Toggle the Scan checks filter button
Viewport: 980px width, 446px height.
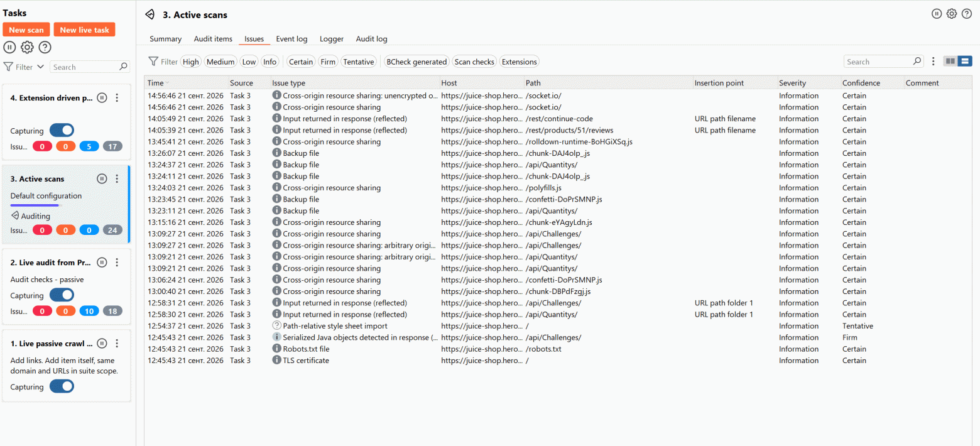pyautogui.click(x=474, y=62)
